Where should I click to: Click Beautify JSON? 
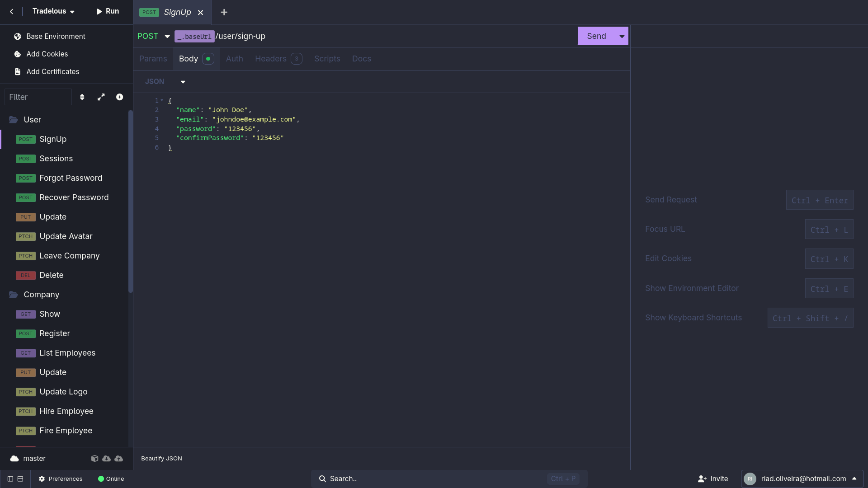click(x=161, y=459)
